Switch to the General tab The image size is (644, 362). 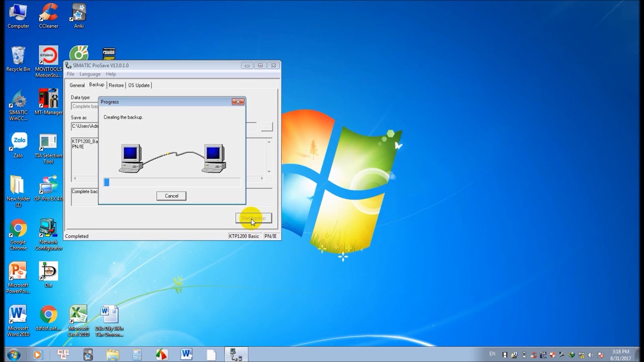[x=77, y=85]
